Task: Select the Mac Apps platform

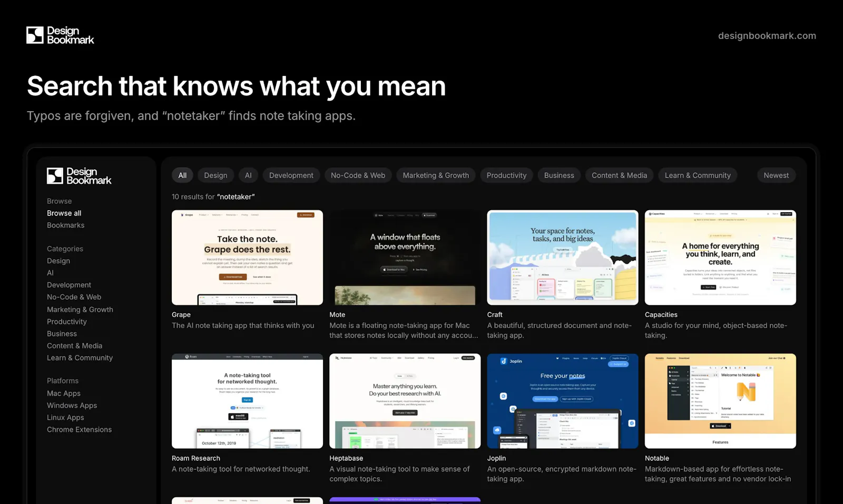Action: click(64, 393)
